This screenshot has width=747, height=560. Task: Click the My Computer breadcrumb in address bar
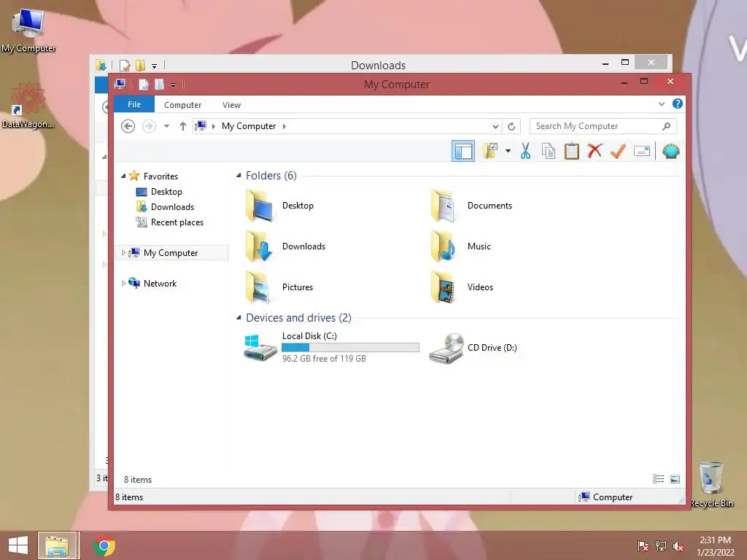[249, 126]
